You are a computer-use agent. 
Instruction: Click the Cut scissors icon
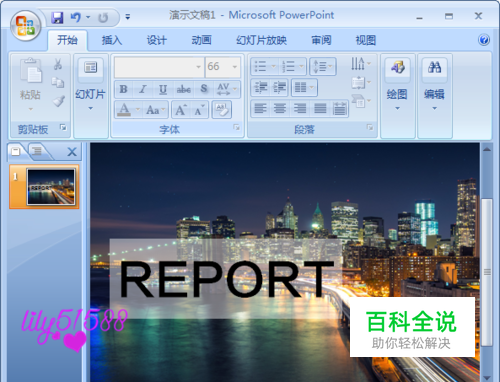click(58, 64)
